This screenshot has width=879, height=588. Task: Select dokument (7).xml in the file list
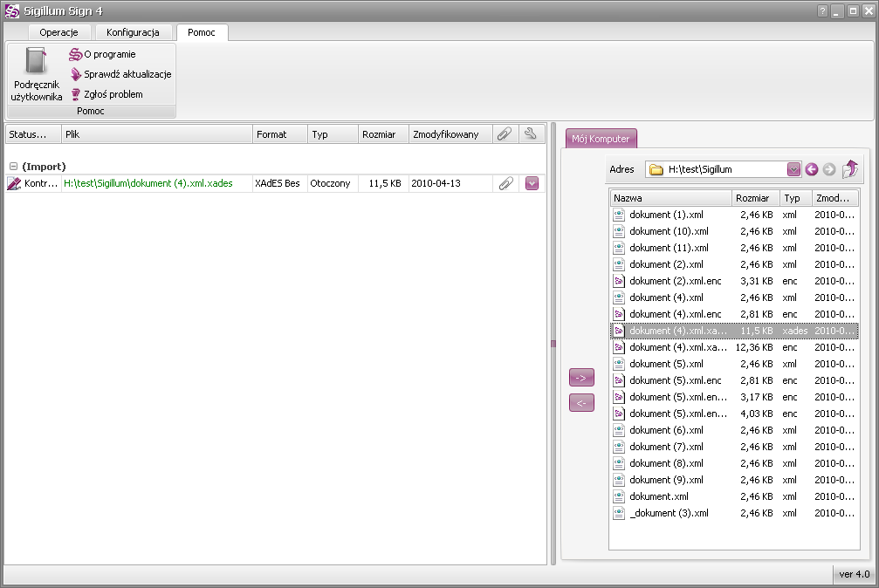[x=666, y=446]
